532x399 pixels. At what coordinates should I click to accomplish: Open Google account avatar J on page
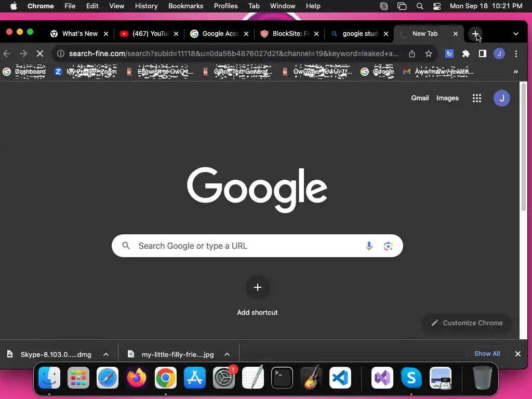pos(501,98)
